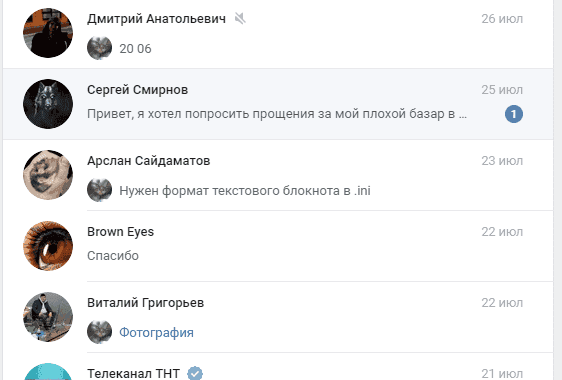Select the Виталий Григорьев dialog name
The width and height of the screenshot is (562, 380).
146,303
